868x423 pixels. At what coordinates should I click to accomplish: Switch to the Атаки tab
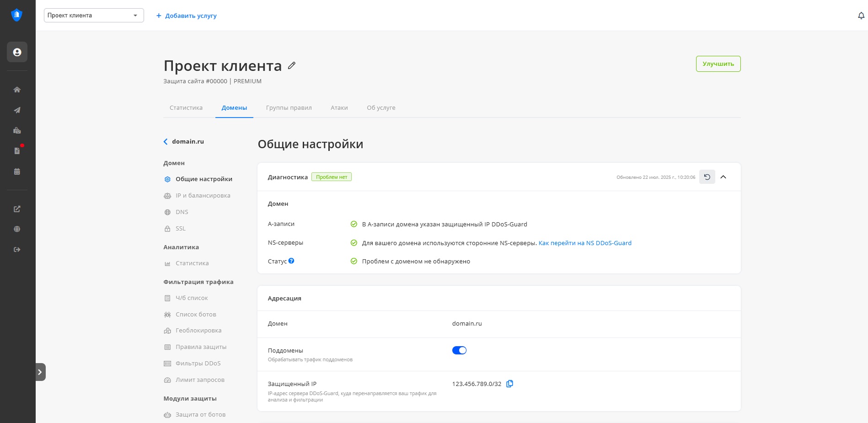tap(339, 108)
